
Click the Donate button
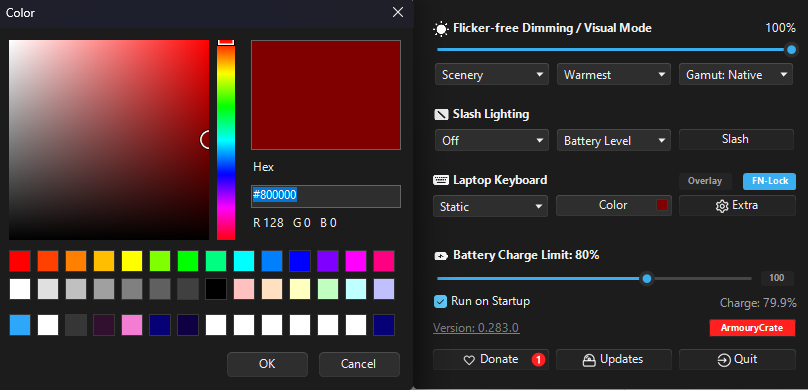(491, 360)
